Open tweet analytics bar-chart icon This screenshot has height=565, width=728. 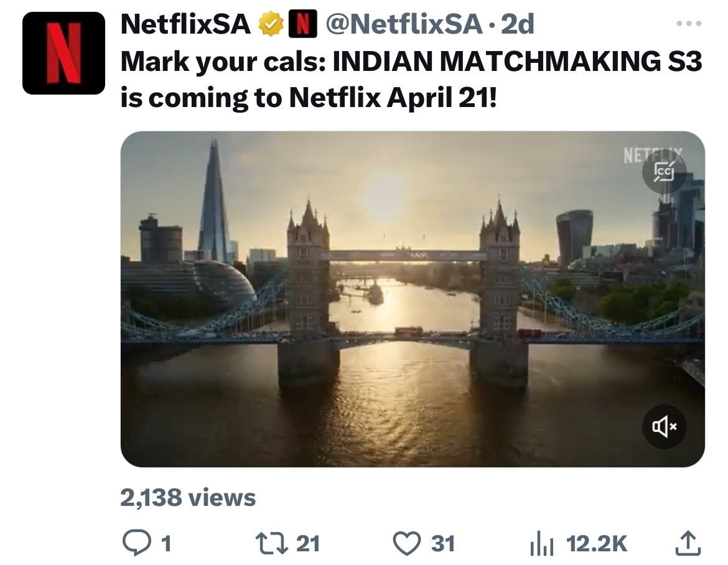[541, 544]
